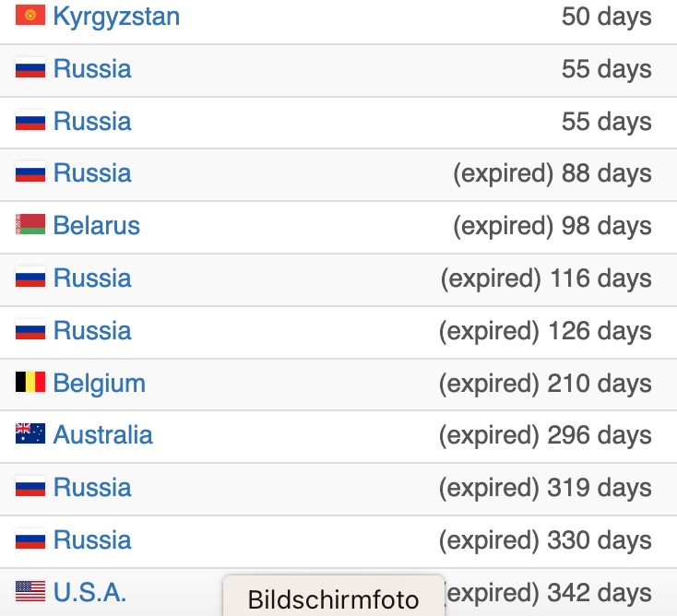Click the Russia flag beside 319 days
This screenshot has width=677, height=616.
point(30,486)
